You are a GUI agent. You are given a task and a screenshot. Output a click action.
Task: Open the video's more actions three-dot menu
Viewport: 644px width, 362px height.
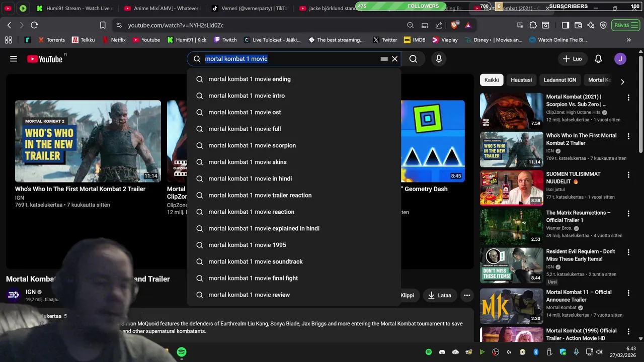tap(467, 295)
